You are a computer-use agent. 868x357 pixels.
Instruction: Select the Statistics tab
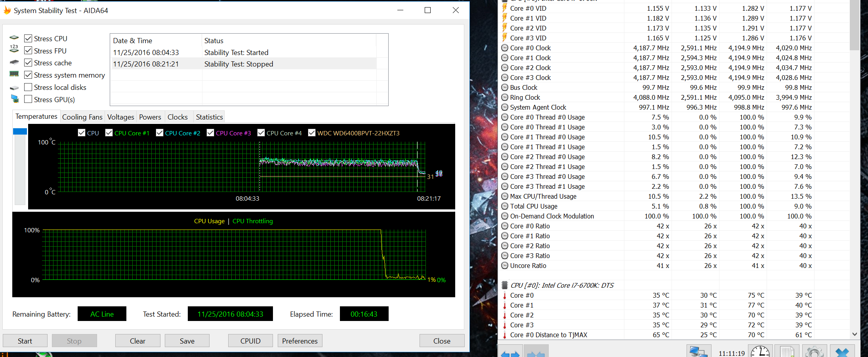pos(210,117)
